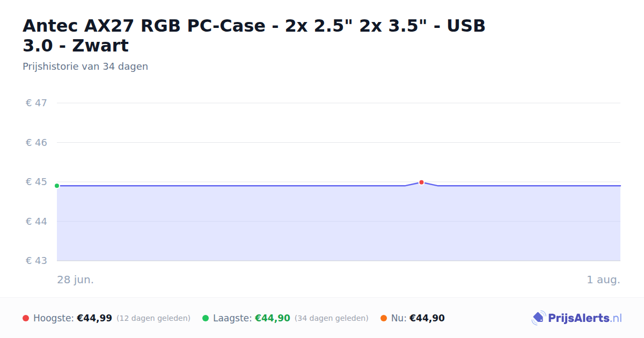
Task: Click the PrijsAlerts price tag logo icon
Action: coord(538,318)
